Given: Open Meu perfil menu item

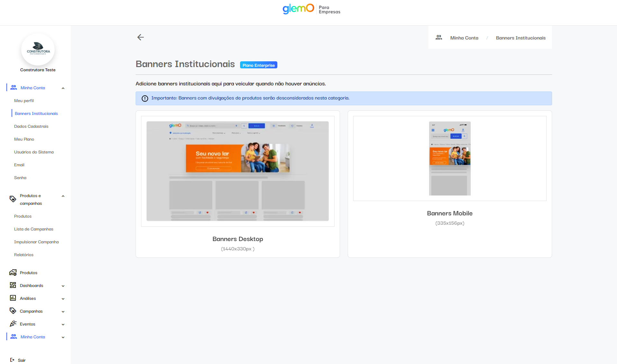Looking at the screenshot, I should click(x=24, y=101).
